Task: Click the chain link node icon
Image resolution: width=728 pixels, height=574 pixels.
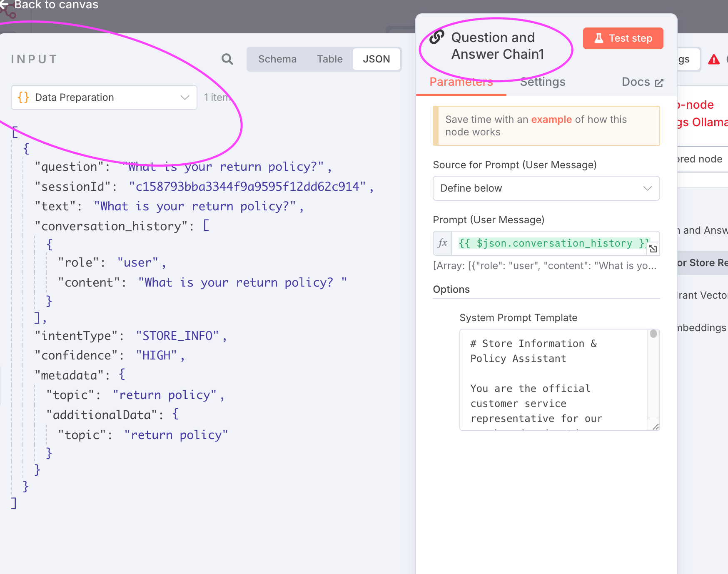Action: click(437, 37)
